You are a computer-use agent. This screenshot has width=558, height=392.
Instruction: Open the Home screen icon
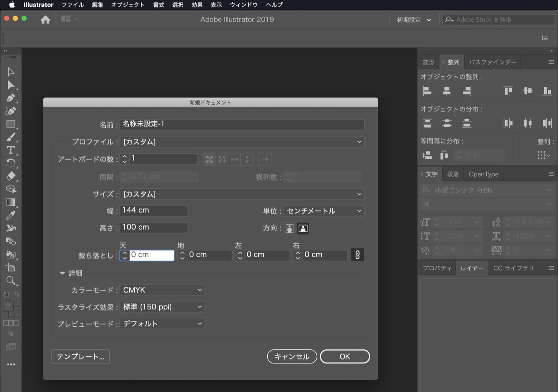pyautogui.click(x=45, y=20)
